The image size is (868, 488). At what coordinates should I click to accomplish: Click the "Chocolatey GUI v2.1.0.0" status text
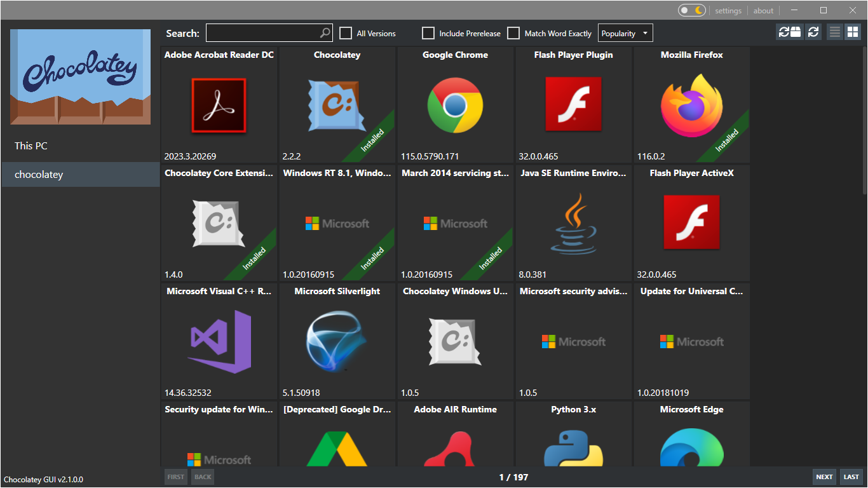[43, 480]
